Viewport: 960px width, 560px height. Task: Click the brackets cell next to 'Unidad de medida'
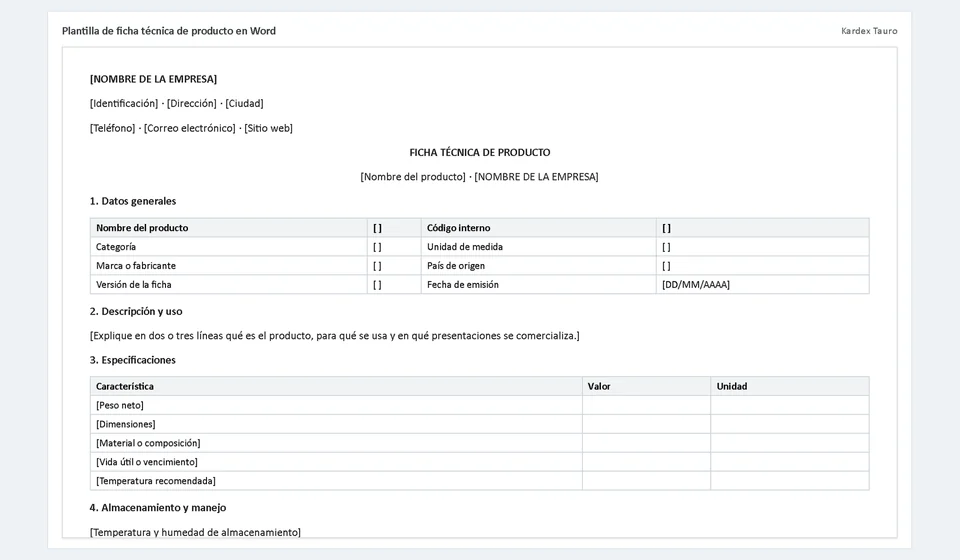(763, 247)
